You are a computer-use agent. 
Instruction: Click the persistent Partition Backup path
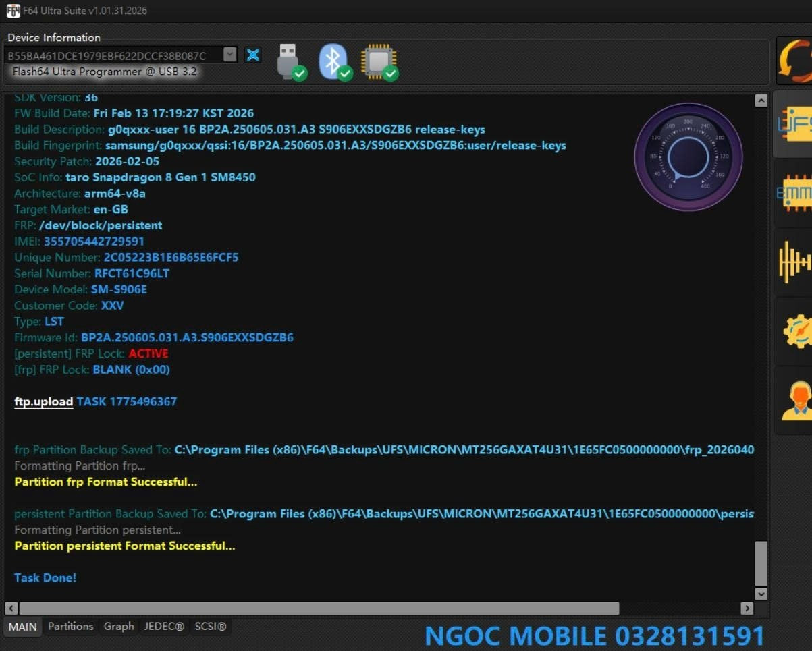coord(482,514)
